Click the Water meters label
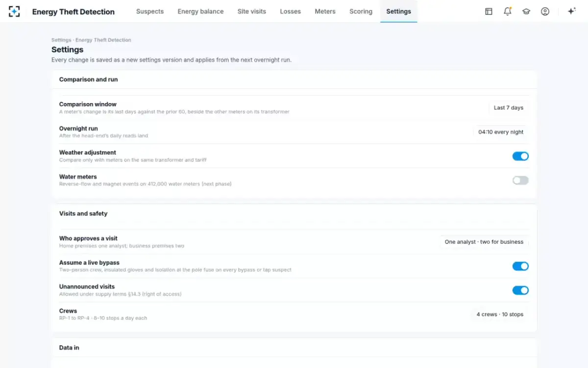Viewport: 588px width, 368px height. click(78, 177)
